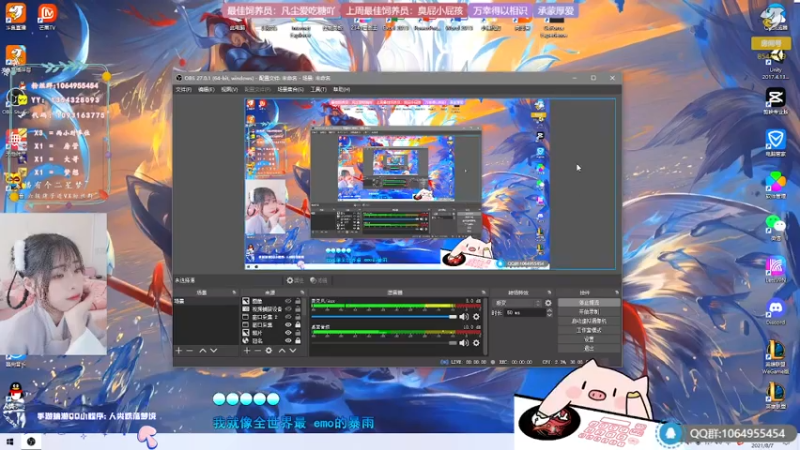Open the LetsVPN desktop shortcut
The image size is (800, 450).
776,270
